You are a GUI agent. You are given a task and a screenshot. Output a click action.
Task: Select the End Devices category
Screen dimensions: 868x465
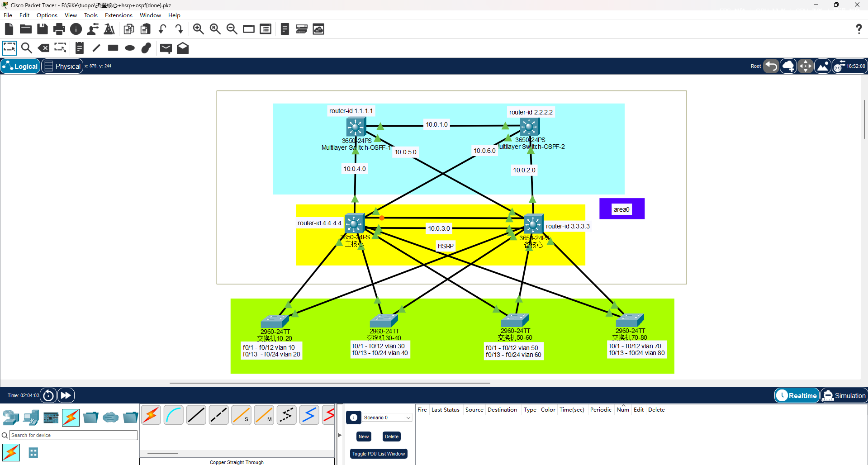coord(31,418)
